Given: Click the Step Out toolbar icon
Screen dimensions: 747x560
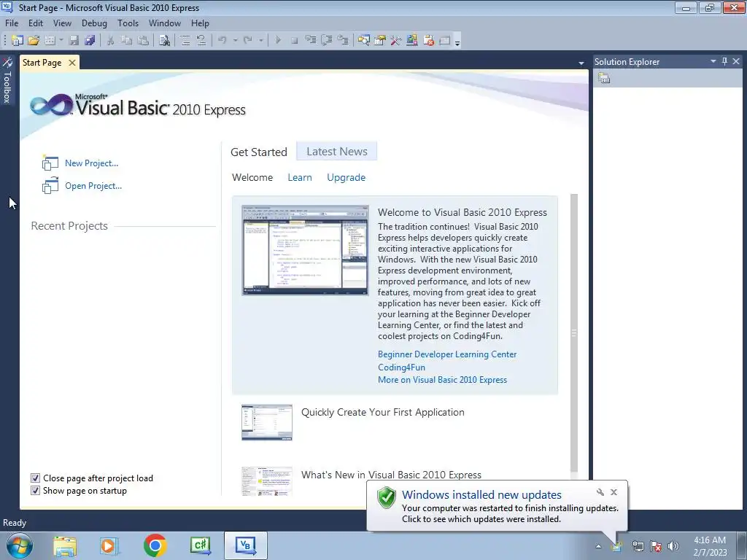Looking at the screenshot, I should 343,41.
